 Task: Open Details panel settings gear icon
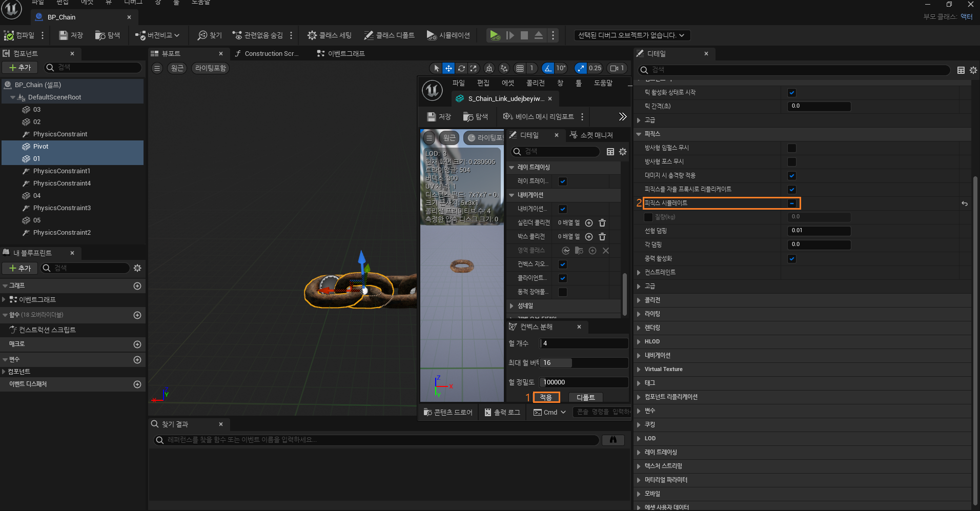coord(973,70)
